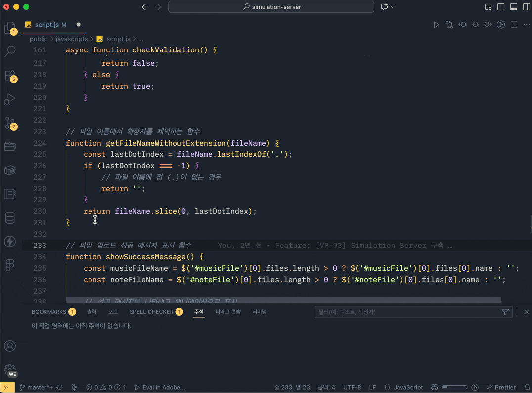Select the Search icon in the Activity Bar
The width and height of the screenshot is (532, 393).
10,51
